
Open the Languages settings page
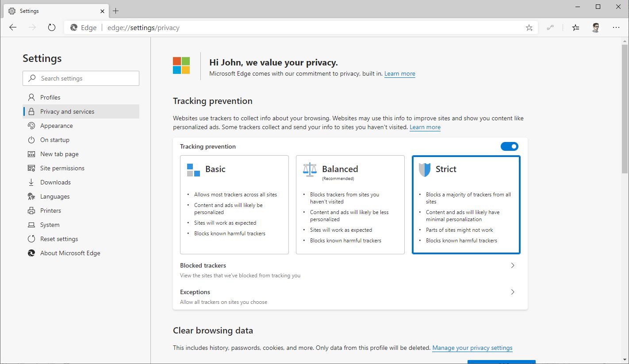54,196
